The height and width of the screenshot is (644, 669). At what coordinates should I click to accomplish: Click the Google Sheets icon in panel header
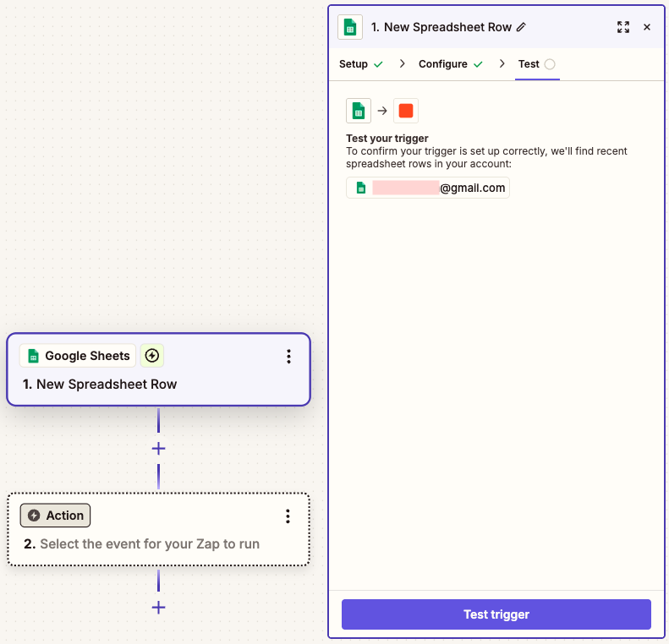point(350,27)
